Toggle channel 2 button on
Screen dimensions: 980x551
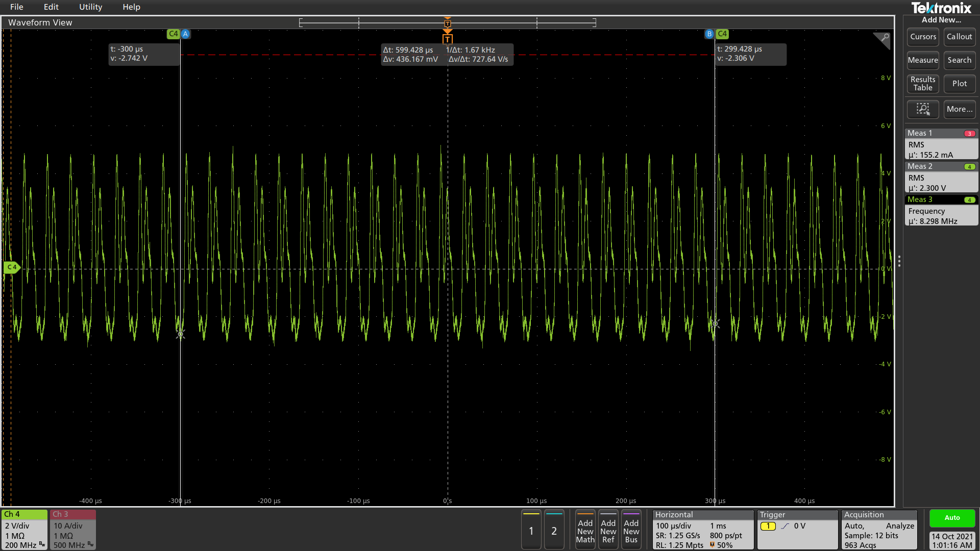point(554,531)
